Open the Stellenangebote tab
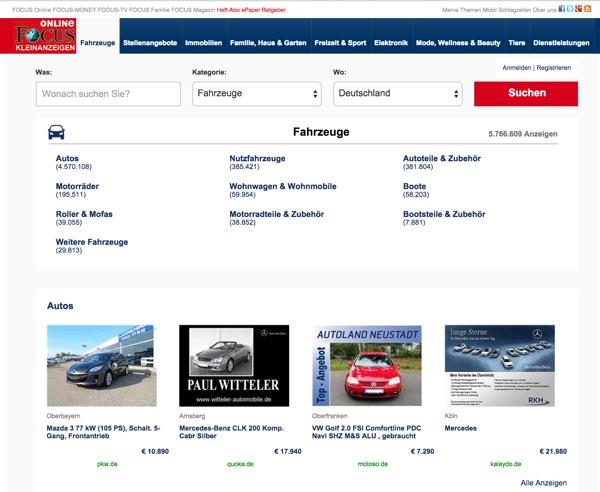The image size is (600, 492). [x=149, y=44]
